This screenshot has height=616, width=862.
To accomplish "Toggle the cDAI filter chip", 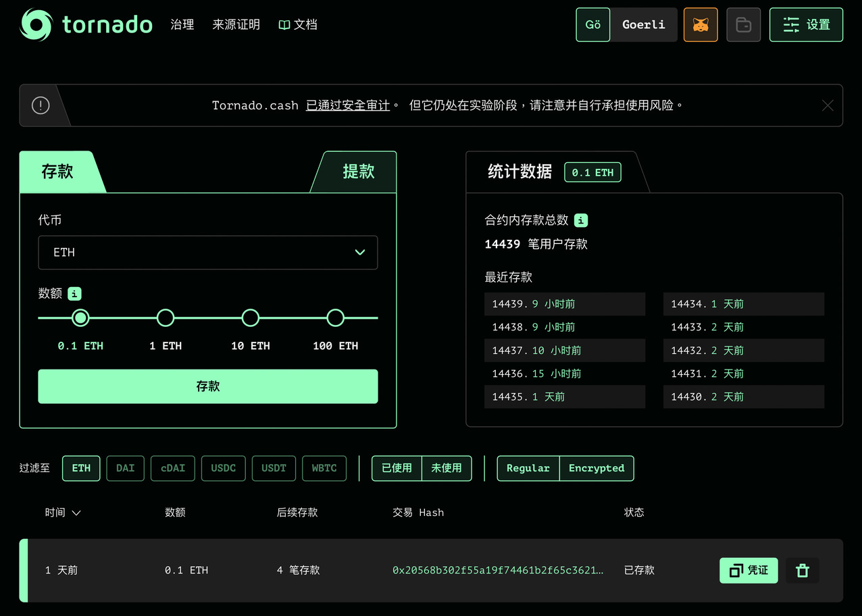I will tap(173, 468).
